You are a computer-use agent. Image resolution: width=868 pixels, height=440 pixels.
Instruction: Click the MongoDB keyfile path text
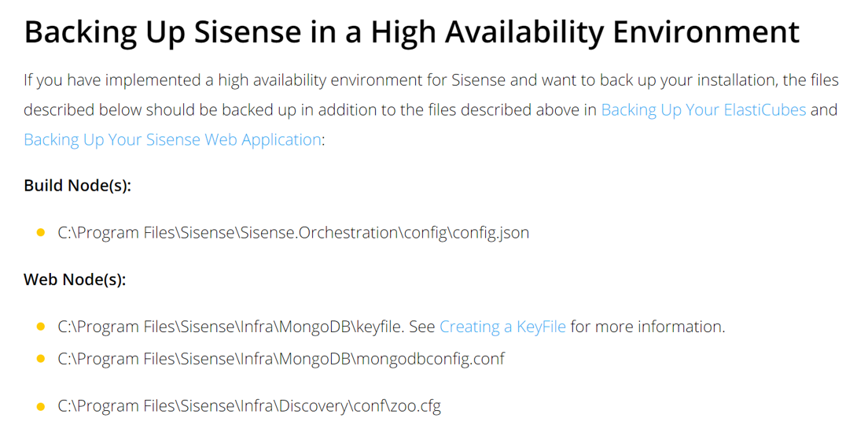(x=229, y=327)
